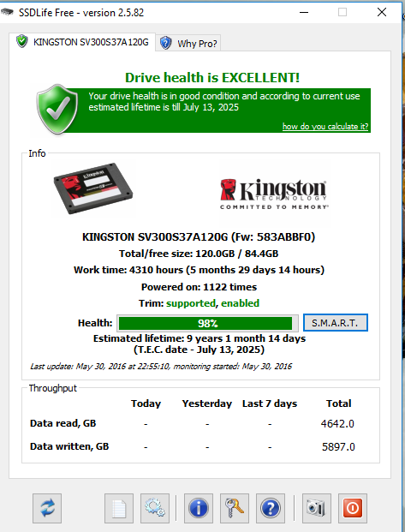Click the large green checkmark shield

coord(57,110)
